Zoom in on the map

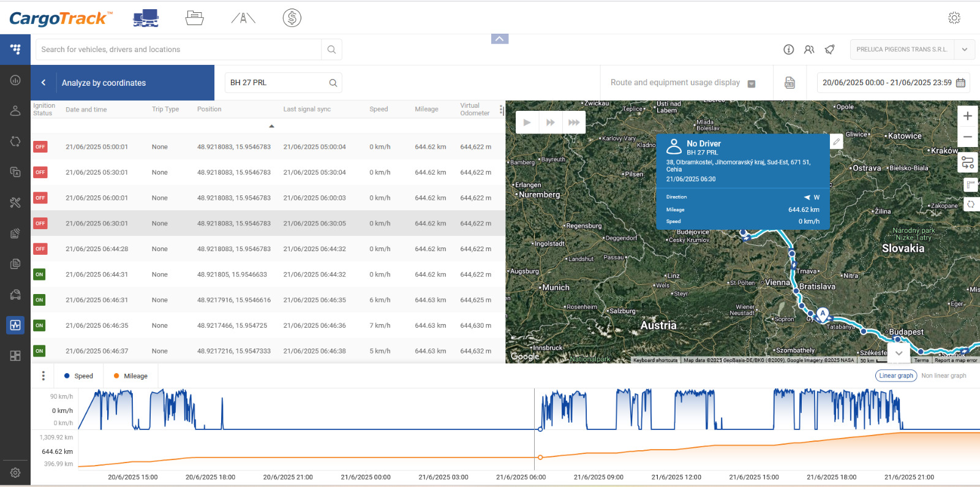coord(967,116)
